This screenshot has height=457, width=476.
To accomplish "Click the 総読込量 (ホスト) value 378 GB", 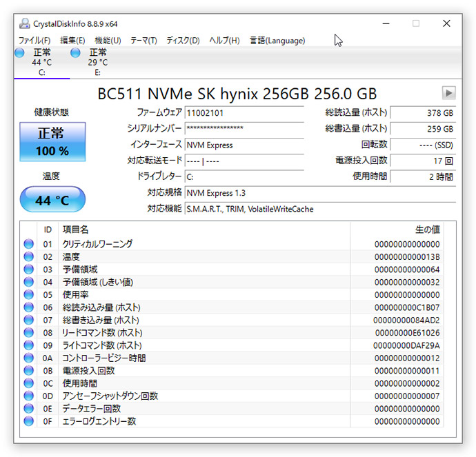I will point(423,113).
